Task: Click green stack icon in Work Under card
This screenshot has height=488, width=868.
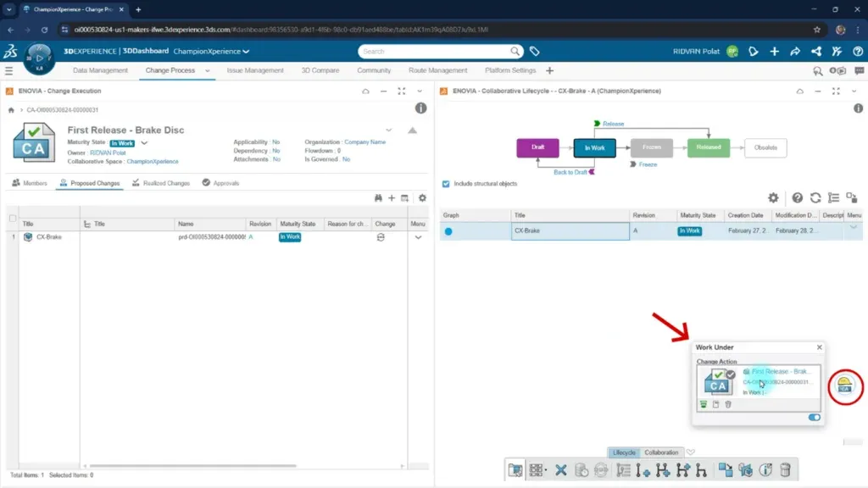Action: (704, 405)
